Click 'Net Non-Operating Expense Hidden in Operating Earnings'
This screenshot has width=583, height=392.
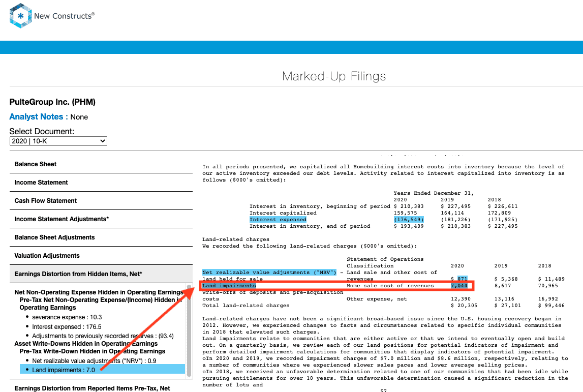coord(99,292)
